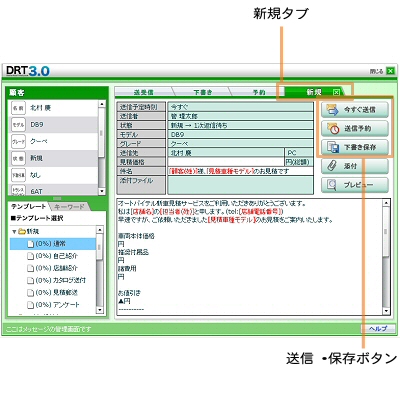Click the magnifier icon on プレビュー
Screen dimensions: 400x400
tap(332, 185)
